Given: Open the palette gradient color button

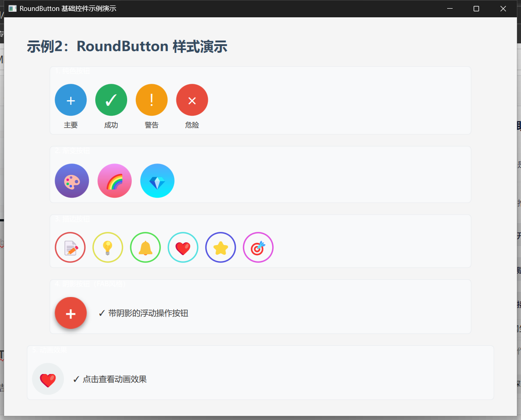Looking at the screenshot, I should [x=72, y=180].
